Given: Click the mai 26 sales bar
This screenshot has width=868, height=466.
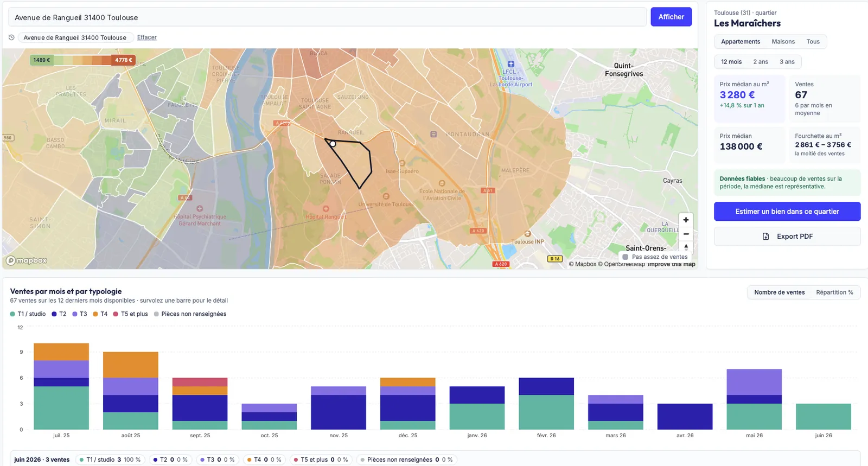Looking at the screenshot, I should pyautogui.click(x=754, y=399).
